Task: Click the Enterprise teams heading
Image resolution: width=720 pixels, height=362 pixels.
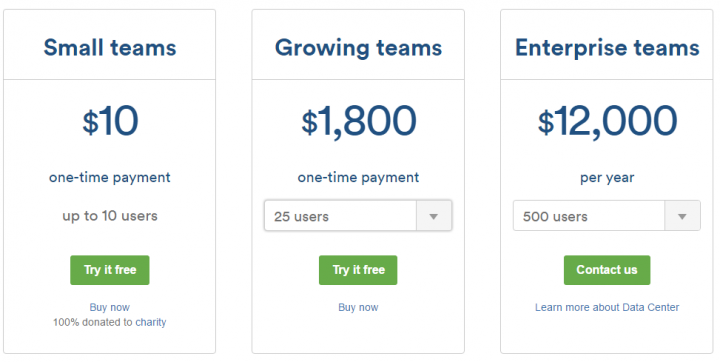Action: coord(607,48)
